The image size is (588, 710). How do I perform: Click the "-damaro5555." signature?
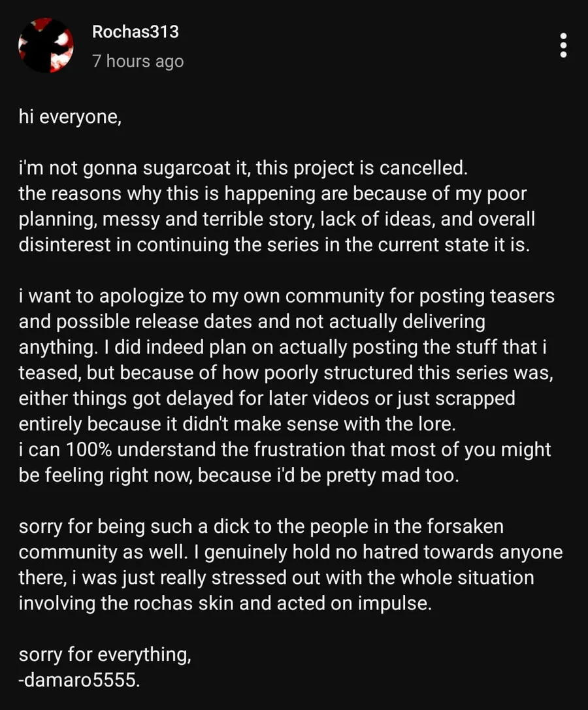[x=79, y=680]
